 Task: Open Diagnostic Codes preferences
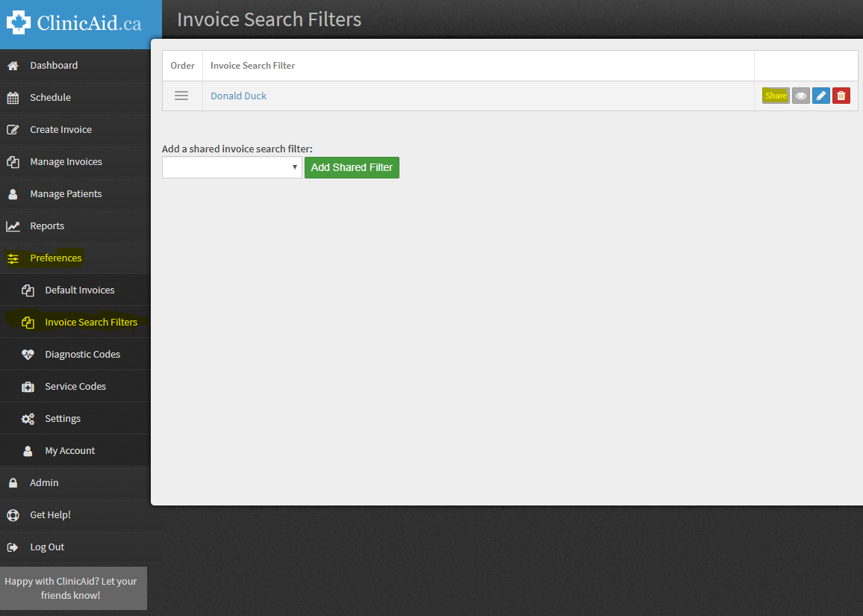pyautogui.click(x=75, y=355)
